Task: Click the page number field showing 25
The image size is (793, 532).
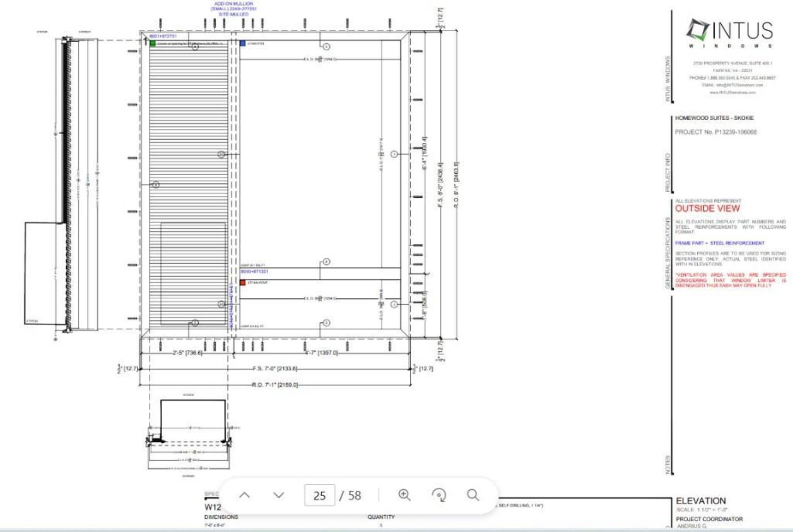Action: point(319,495)
